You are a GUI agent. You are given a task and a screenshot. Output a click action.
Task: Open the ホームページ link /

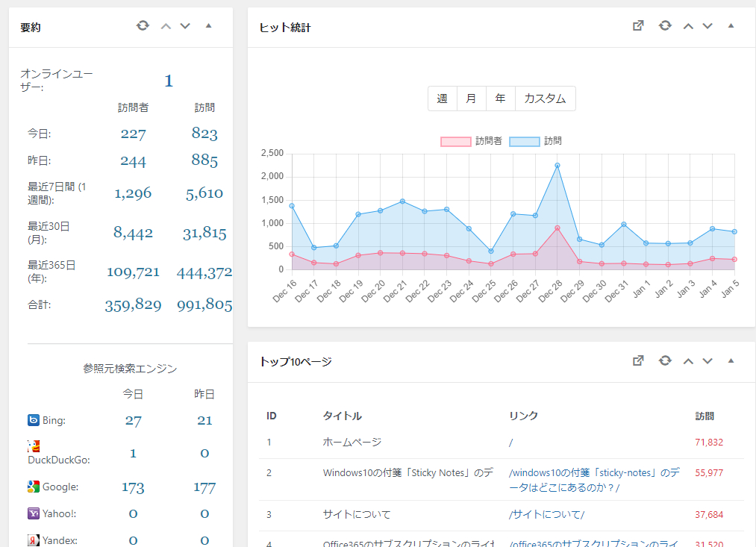(510, 443)
